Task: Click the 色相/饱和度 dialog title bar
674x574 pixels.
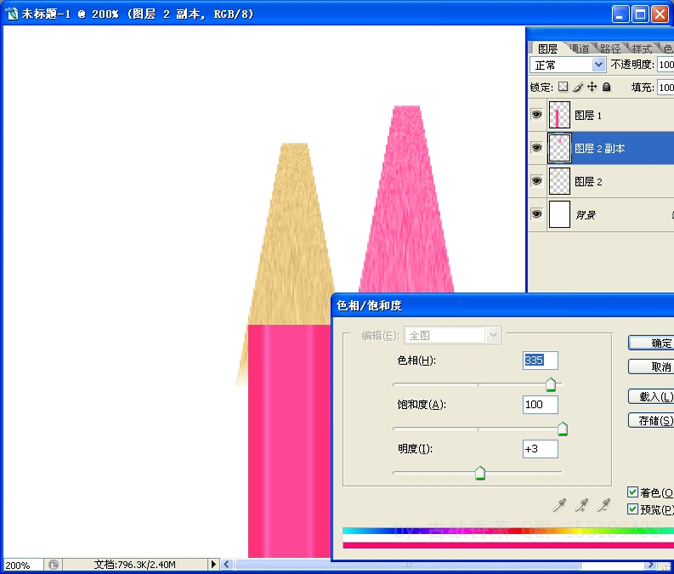Action: pos(503,305)
